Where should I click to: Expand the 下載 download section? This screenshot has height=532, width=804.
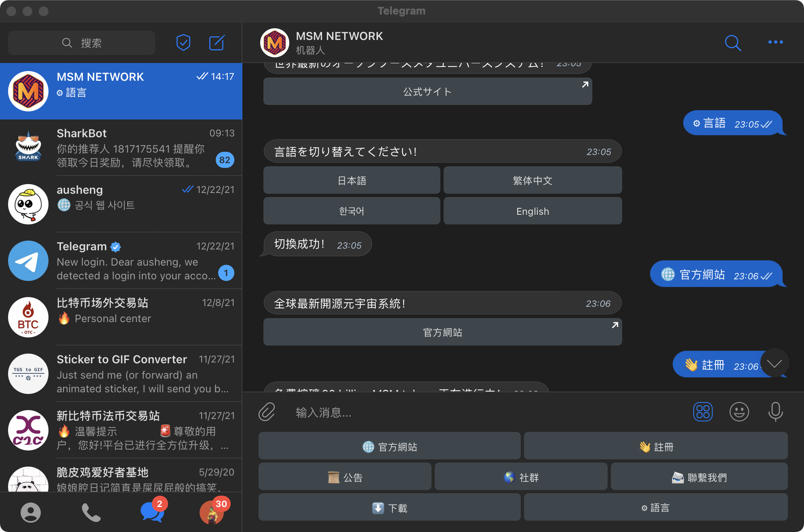click(389, 507)
